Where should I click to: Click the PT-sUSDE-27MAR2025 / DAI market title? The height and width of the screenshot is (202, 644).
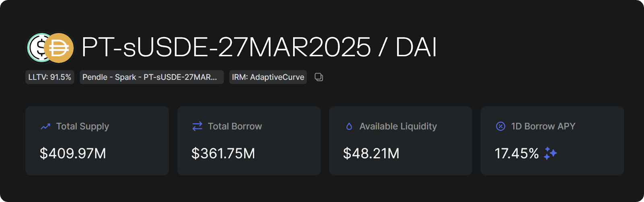259,47
